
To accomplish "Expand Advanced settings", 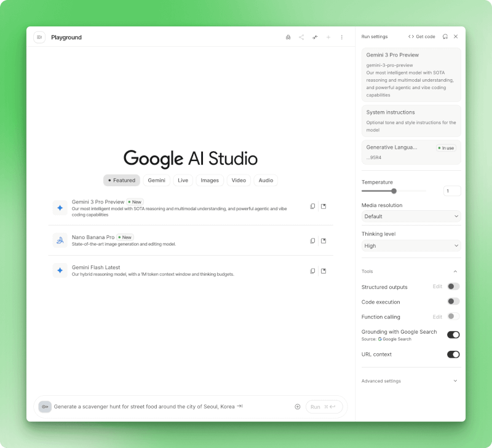I will 411,381.
